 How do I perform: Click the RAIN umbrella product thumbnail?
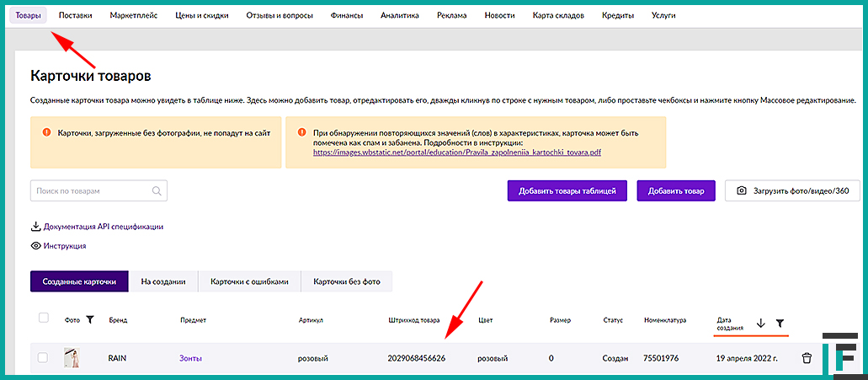72,358
